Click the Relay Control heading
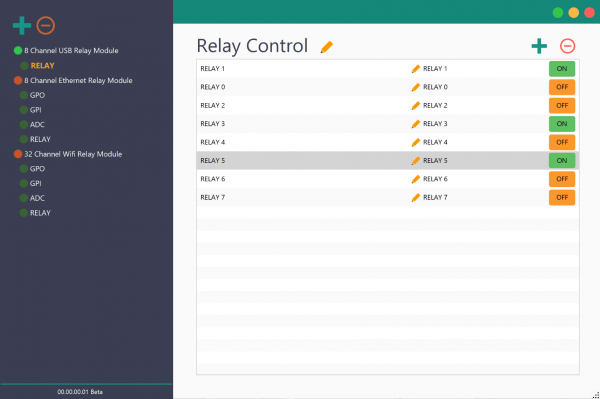This screenshot has height=399, width=600. point(252,46)
